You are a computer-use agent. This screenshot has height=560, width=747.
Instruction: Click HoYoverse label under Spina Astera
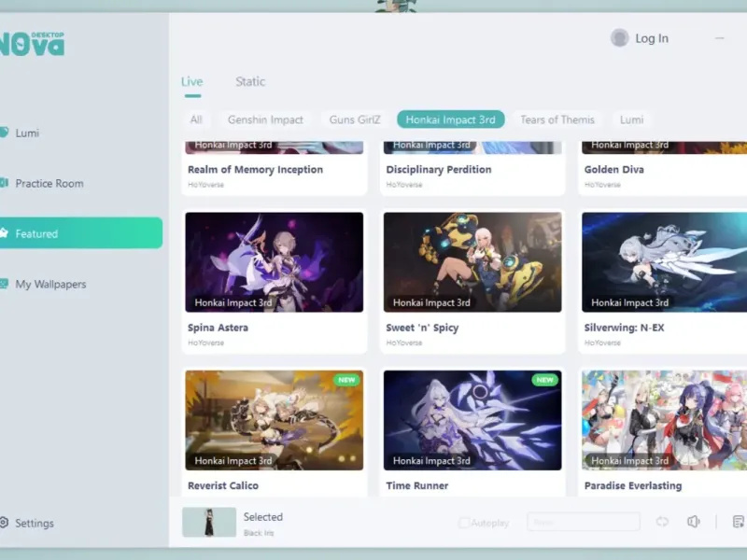coord(205,343)
